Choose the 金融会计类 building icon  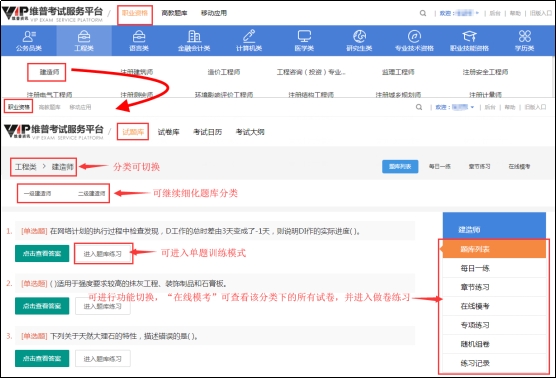click(x=194, y=36)
